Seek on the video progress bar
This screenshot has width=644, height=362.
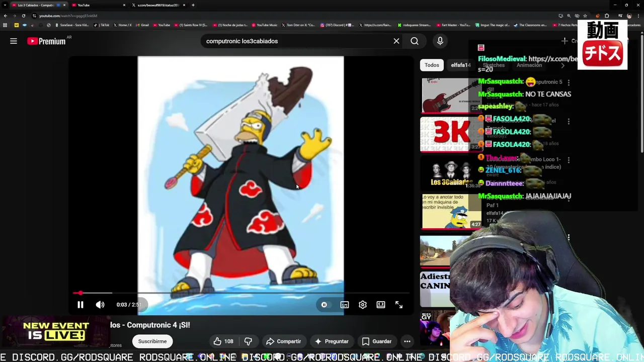click(241, 293)
